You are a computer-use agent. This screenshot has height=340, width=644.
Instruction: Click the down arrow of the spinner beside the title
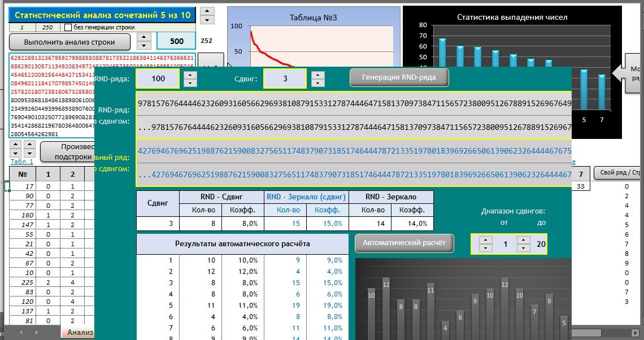(207, 20)
